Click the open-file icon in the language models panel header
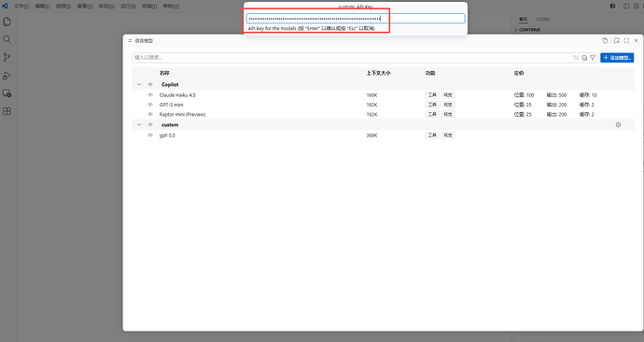This screenshot has height=342, width=644. click(x=605, y=41)
